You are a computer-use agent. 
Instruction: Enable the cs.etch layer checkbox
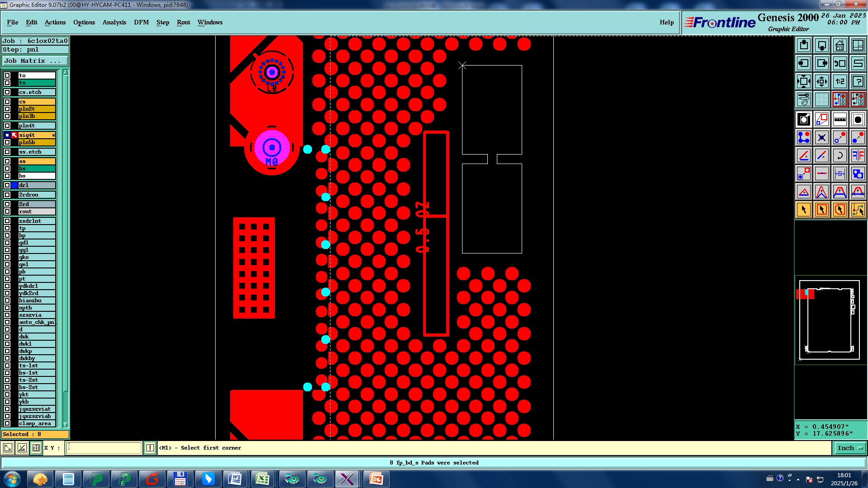tap(7, 92)
